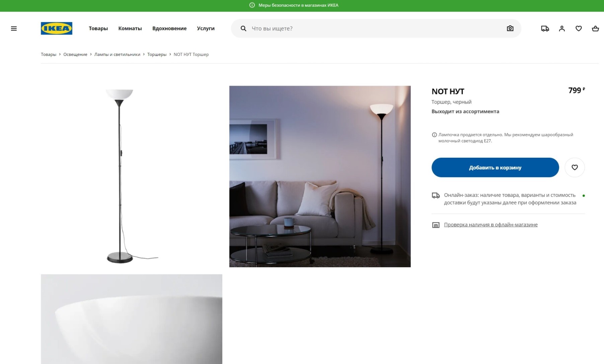Open the Услуги menu

[206, 28]
